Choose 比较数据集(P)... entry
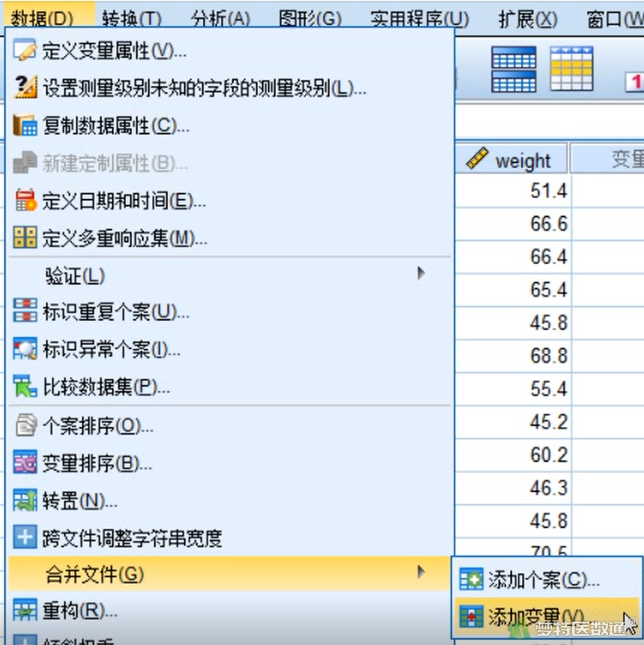Screen dimensions: 644x645 [107, 387]
